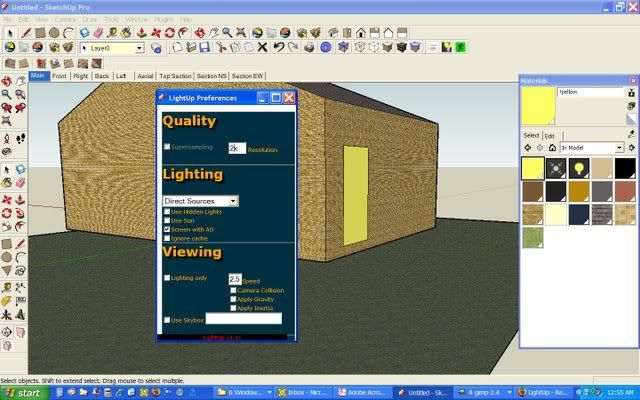The height and width of the screenshot is (400, 640).
Task: Click the LightUp lightbulb toolbar icon
Action: [x=447, y=47]
